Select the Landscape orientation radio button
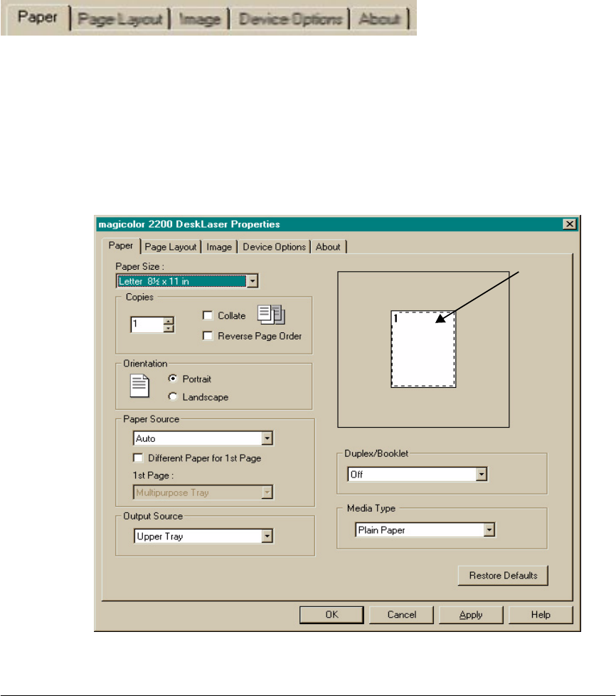616x696 pixels. point(173,396)
